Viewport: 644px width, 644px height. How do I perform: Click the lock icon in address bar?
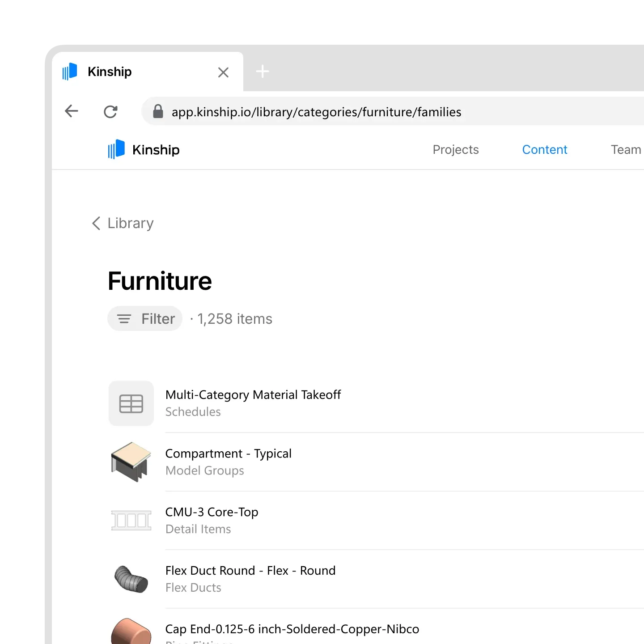pos(158,111)
